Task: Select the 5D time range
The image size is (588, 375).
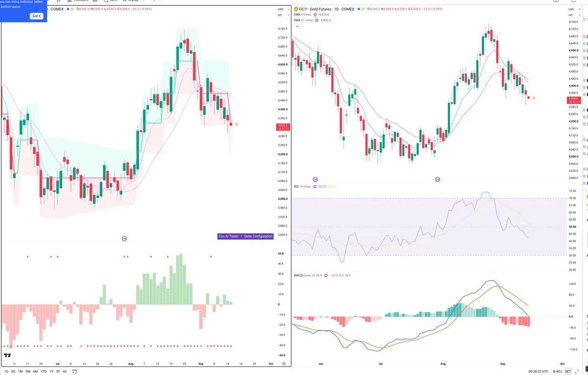Action: (x=13, y=372)
